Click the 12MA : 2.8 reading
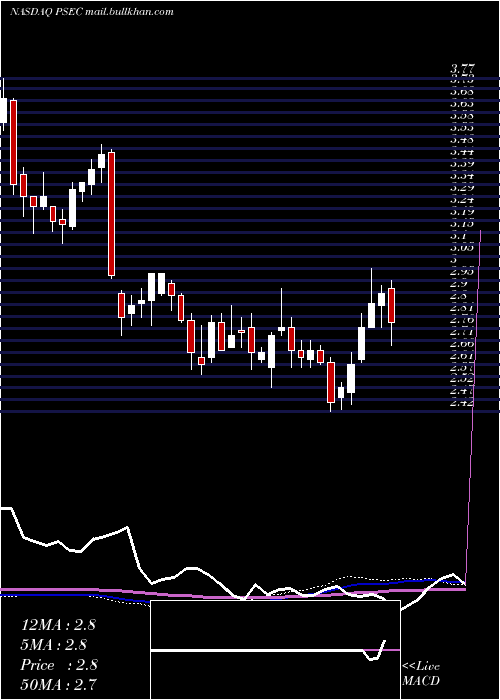 (58, 625)
